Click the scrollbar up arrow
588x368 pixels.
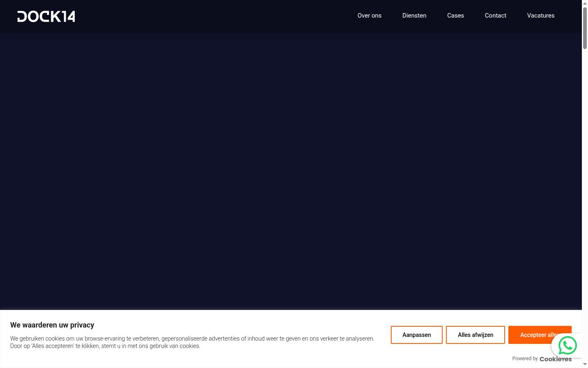(585, 3)
